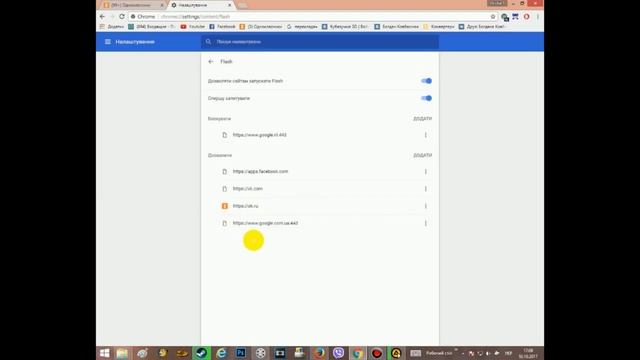This screenshot has height=360, width=640.
Task: Click the orange ok.ru site icon
Action: 224,206
